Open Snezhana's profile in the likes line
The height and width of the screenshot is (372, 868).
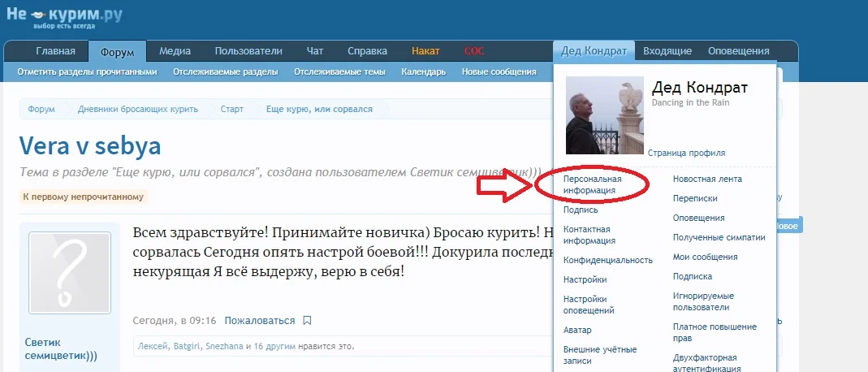pyautogui.click(x=224, y=347)
